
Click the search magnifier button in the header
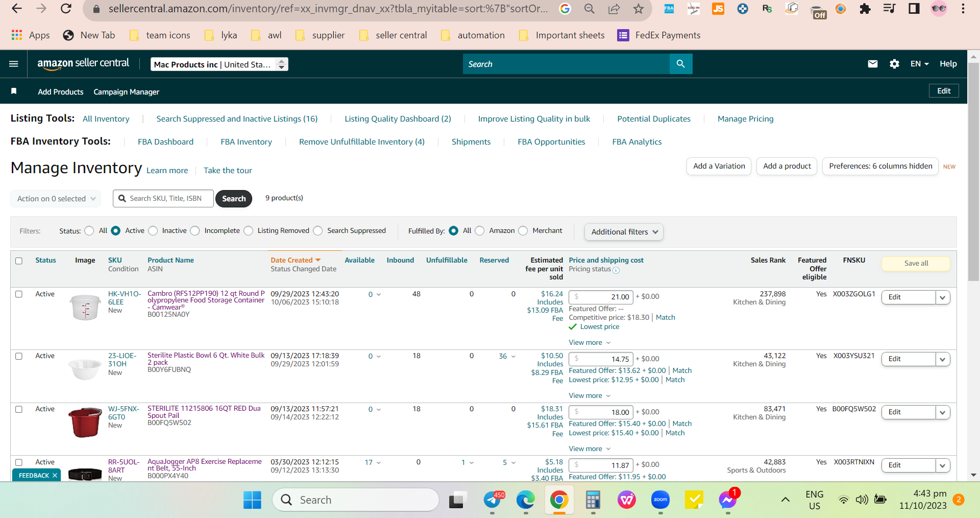pyautogui.click(x=681, y=64)
